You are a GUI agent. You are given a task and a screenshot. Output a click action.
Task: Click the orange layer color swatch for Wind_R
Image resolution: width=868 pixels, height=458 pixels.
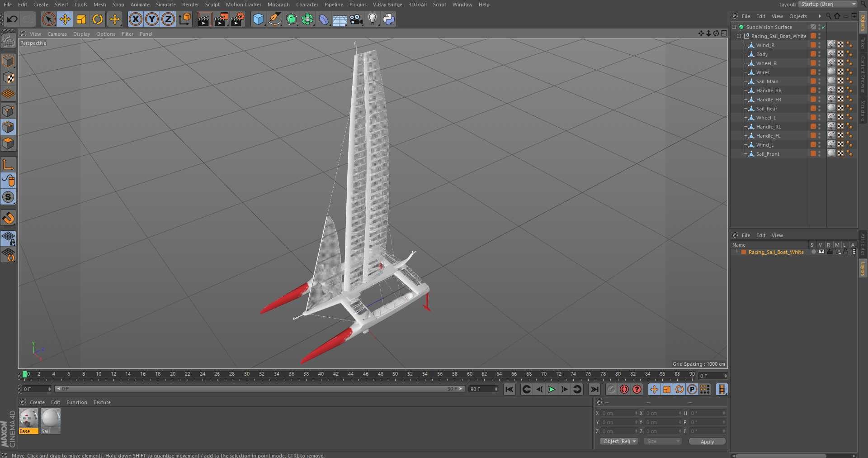click(813, 45)
